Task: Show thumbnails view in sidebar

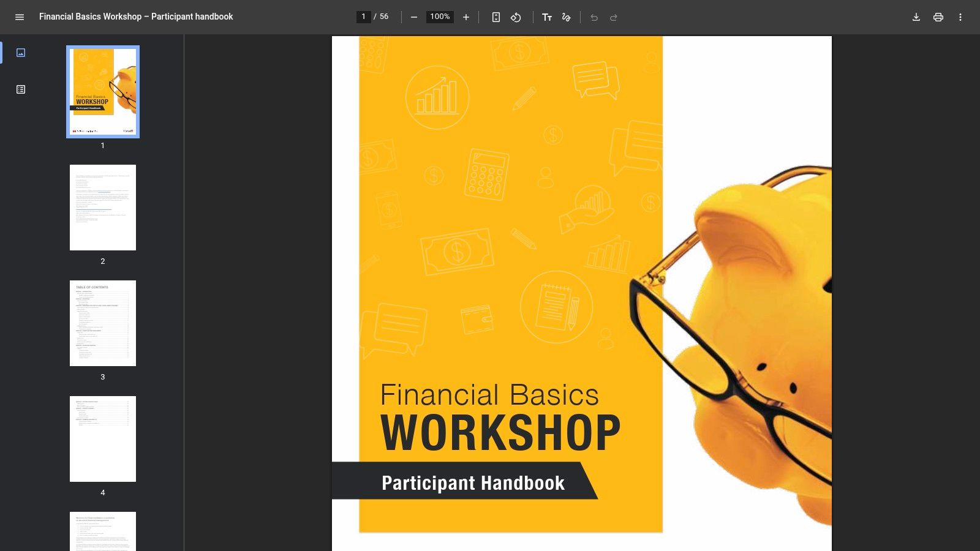Action: tap(21, 53)
